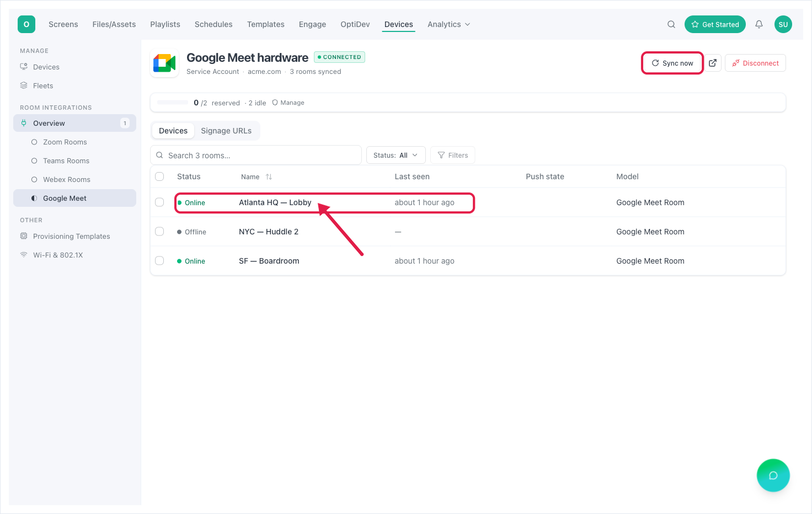
Task: Open Templates in top navigation
Action: point(266,24)
